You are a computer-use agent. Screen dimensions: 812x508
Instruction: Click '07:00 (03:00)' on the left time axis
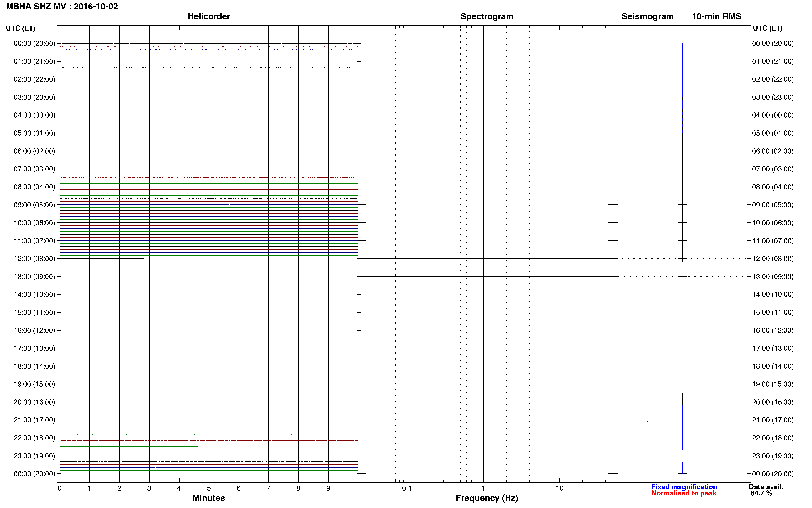[x=34, y=169]
